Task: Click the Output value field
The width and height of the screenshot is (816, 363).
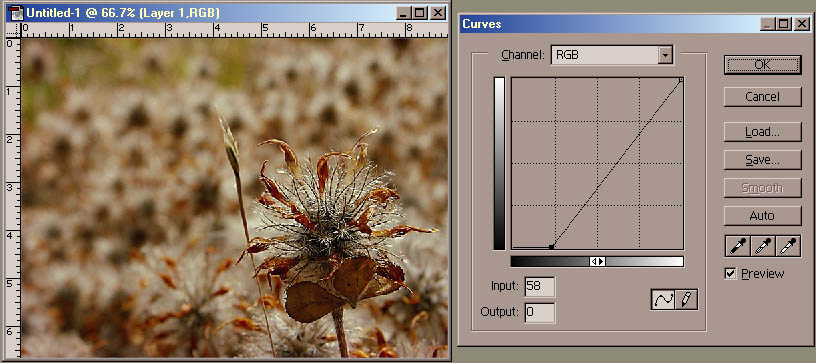Action: pos(540,313)
